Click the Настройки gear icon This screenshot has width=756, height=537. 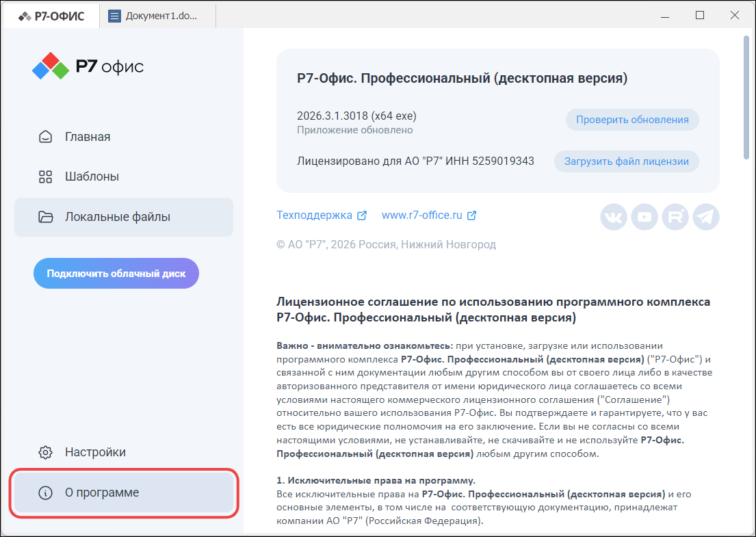tap(45, 452)
